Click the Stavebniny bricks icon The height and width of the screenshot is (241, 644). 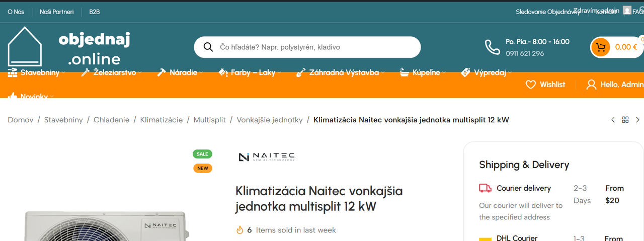click(13, 72)
